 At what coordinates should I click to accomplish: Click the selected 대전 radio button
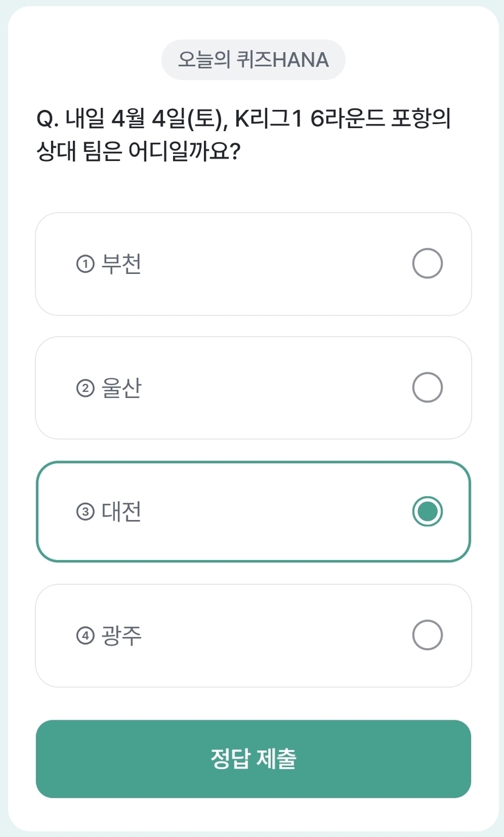point(427,511)
